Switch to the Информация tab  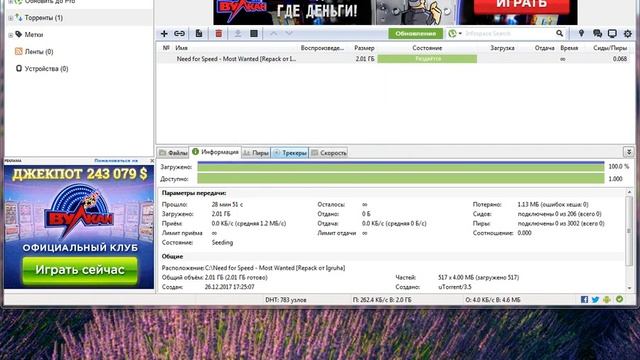pyautogui.click(x=215, y=152)
